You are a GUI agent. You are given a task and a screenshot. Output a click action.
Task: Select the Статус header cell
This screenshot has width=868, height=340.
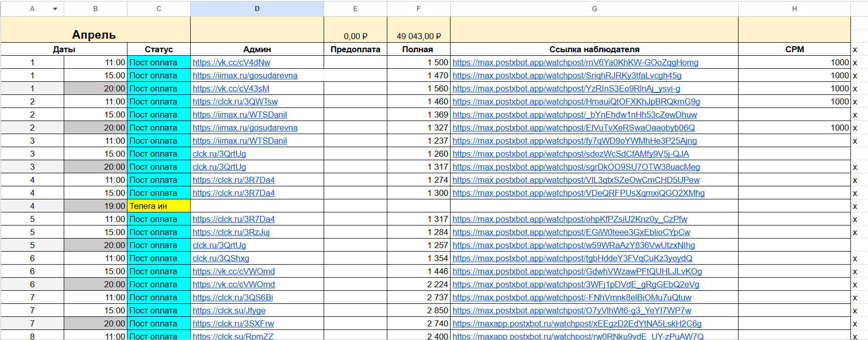coord(159,49)
